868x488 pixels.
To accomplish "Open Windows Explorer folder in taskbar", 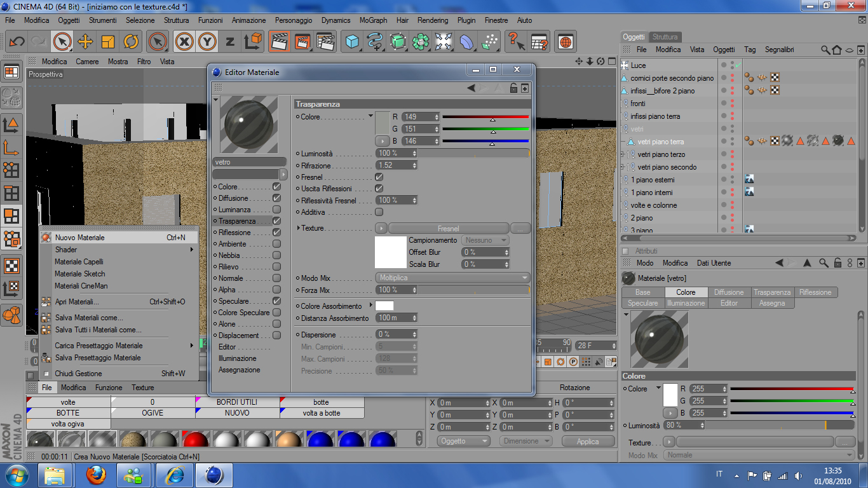I will tap(55, 475).
